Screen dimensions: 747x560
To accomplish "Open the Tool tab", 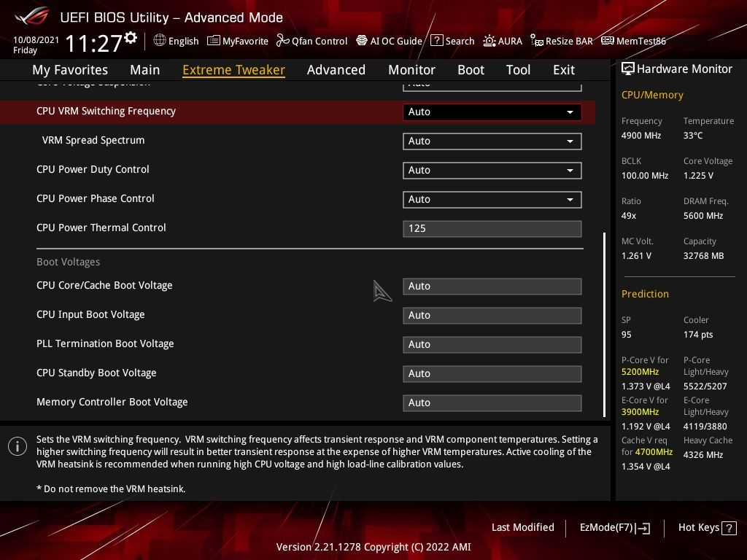I will (518, 70).
